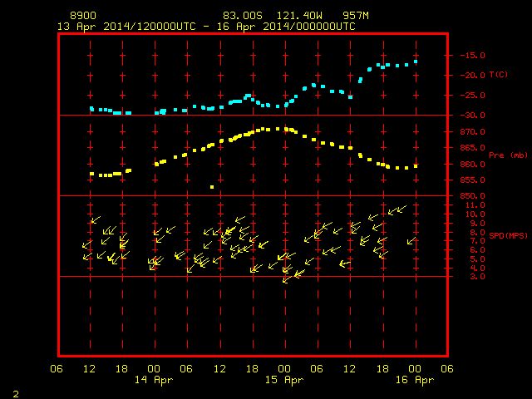Click the Pre (mb) pressure axis label

(509, 155)
